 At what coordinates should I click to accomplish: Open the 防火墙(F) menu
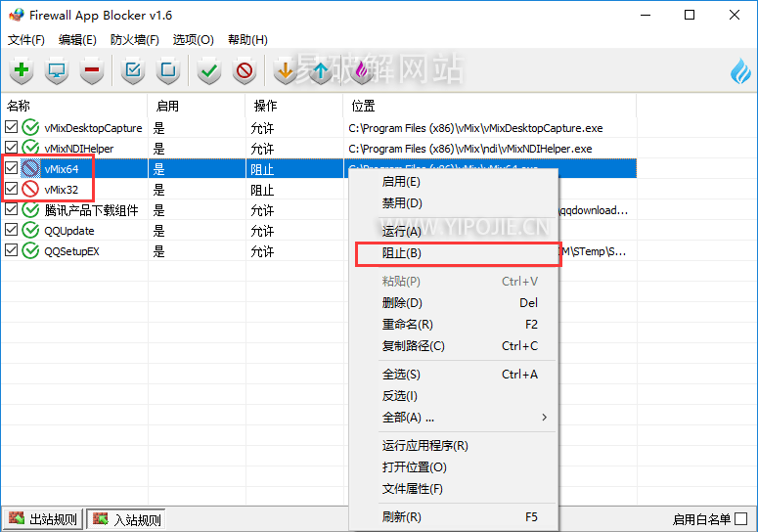click(x=134, y=40)
